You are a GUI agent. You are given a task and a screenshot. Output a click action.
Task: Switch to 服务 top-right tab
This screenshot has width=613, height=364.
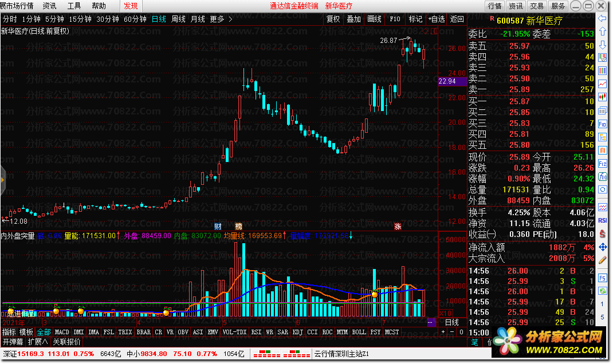point(558,6)
